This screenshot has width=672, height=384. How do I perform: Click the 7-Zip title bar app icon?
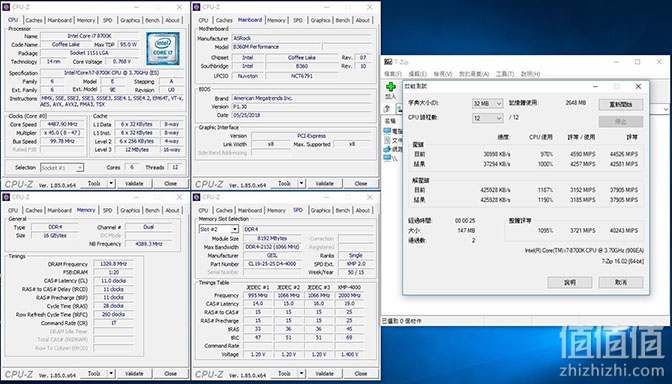pyautogui.click(x=387, y=62)
